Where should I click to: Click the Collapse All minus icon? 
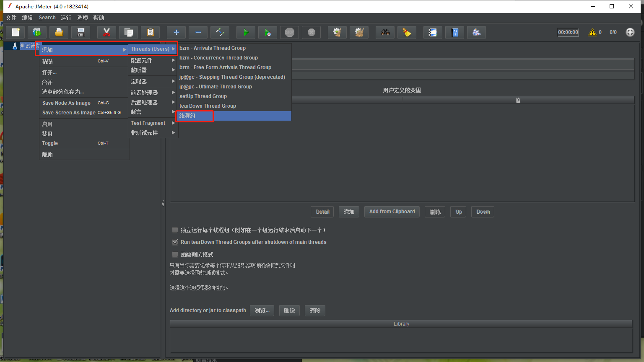point(198,32)
